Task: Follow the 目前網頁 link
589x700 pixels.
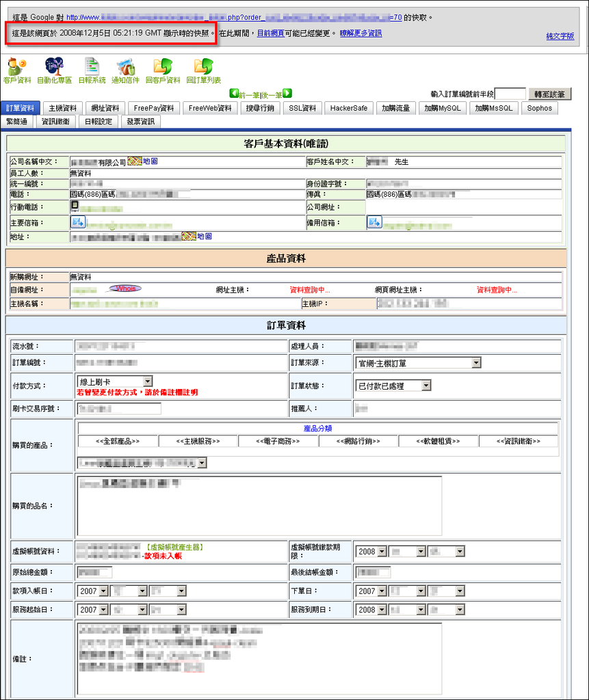Action: (271, 33)
